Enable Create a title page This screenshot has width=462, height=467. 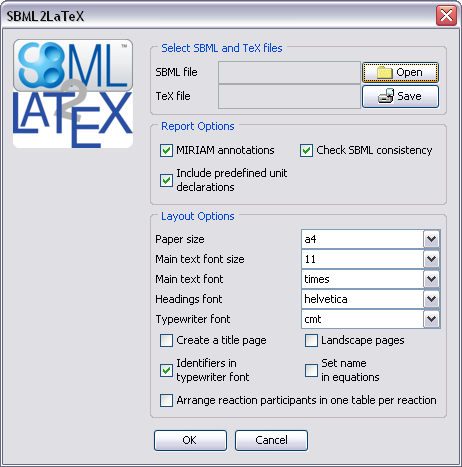[166, 341]
